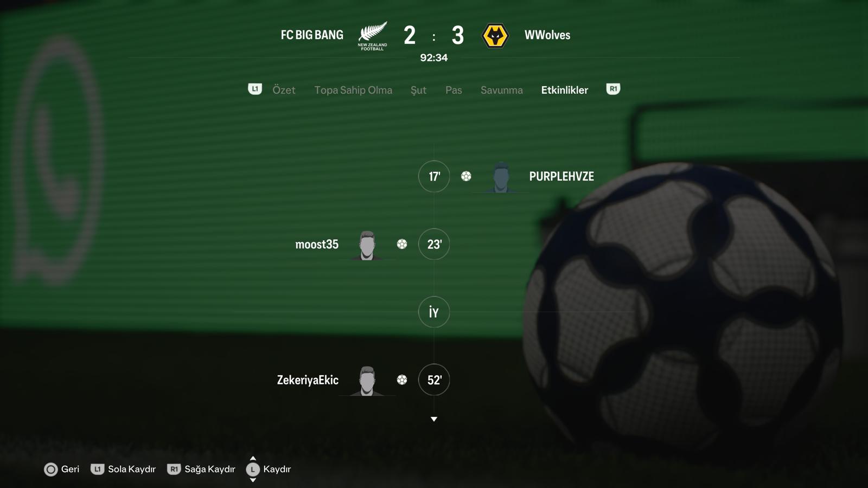Switch to the Pas tab
The height and width of the screenshot is (488, 868).
point(454,90)
